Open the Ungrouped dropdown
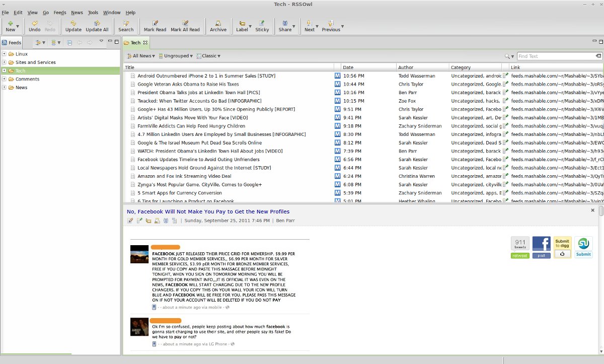 click(x=175, y=56)
